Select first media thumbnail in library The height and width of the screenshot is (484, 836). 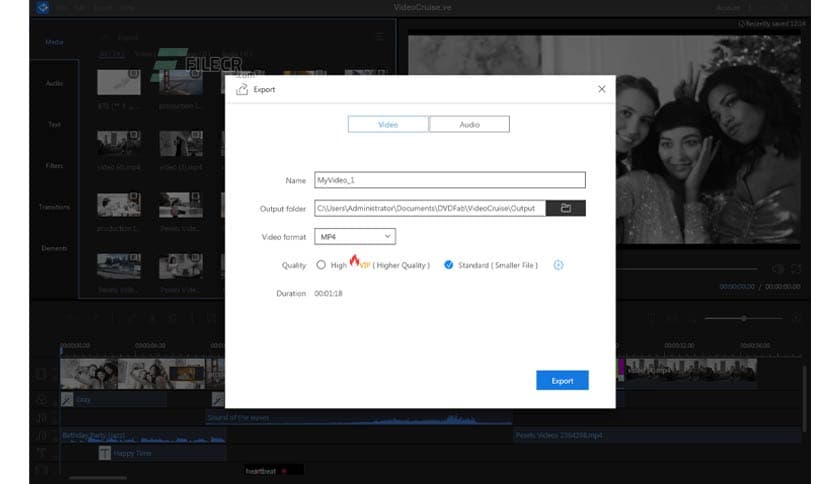pyautogui.click(x=119, y=82)
